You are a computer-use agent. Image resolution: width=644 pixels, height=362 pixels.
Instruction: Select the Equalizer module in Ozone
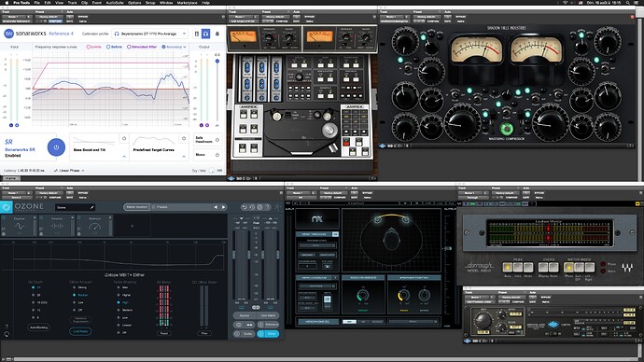click(19, 226)
